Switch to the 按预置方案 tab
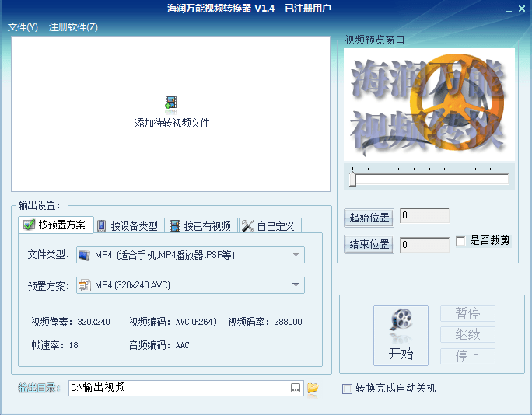Image resolution: width=532 pixels, height=415 pixels. click(56, 225)
